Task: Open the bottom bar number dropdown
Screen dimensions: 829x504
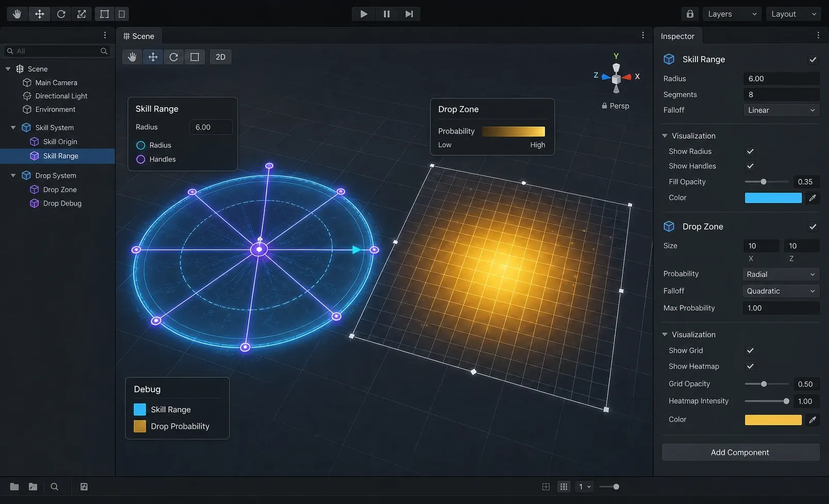Action: click(x=585, y=486)
